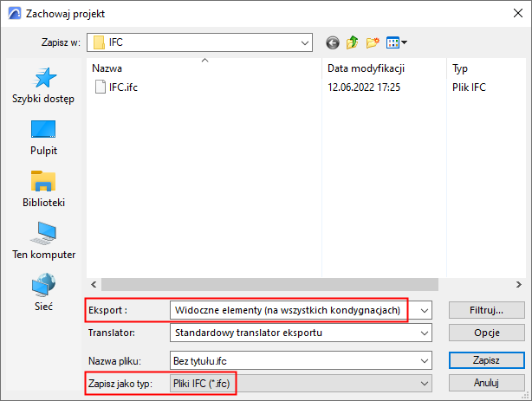Select the file named IFC.ifc
Viewport: 532px width, 401px height.
point(123,87)
